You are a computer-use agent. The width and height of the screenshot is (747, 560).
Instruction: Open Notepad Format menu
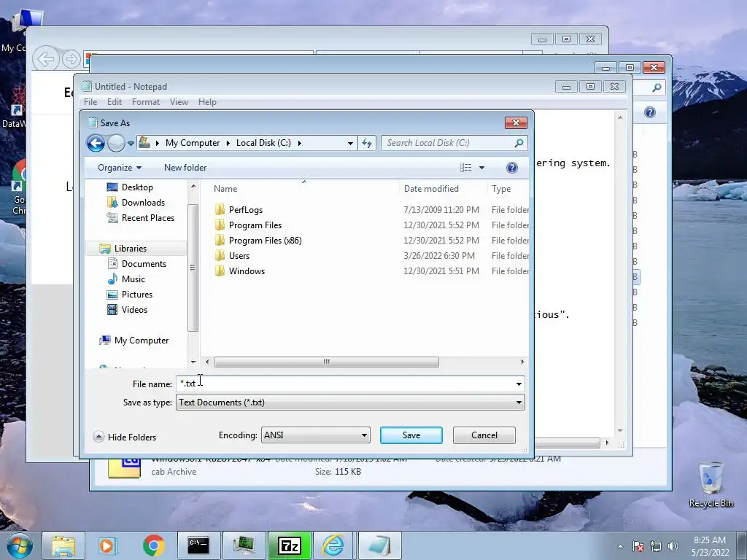pos(145,102)
